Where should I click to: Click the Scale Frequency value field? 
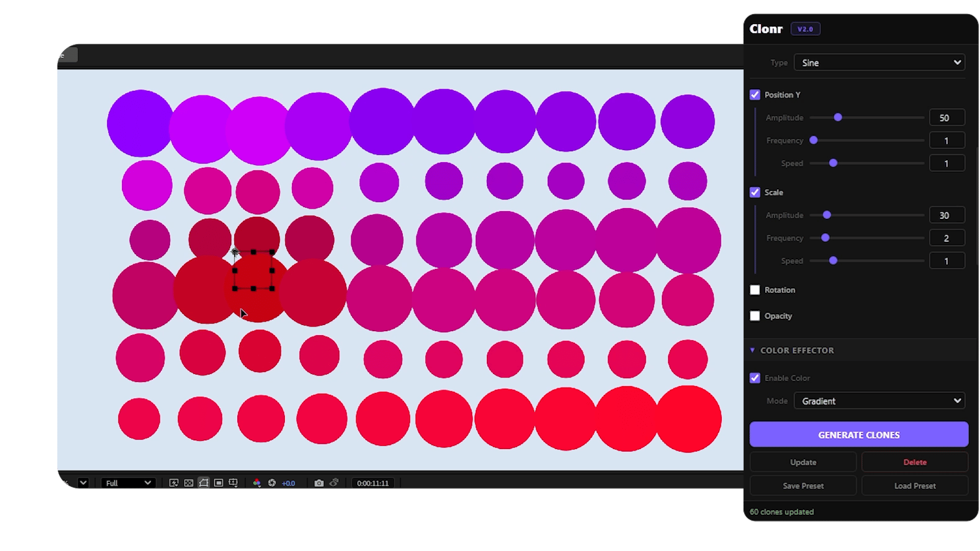(946, 238)
